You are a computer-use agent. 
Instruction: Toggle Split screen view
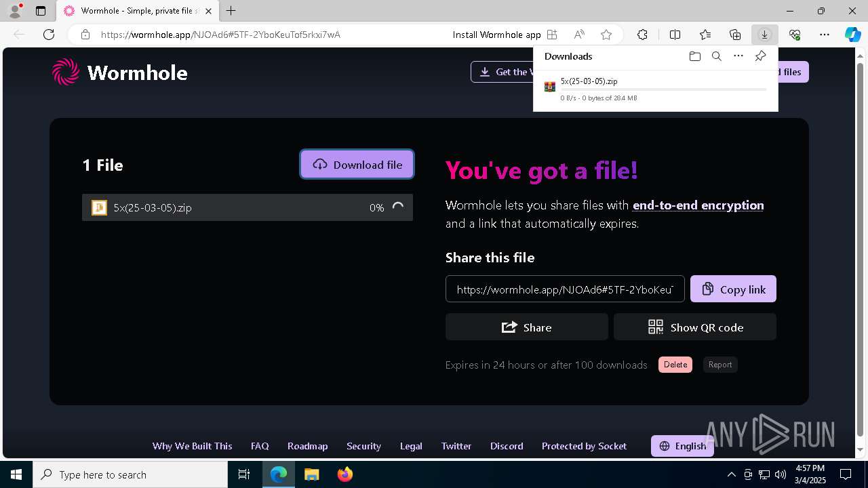coord(675,35)
